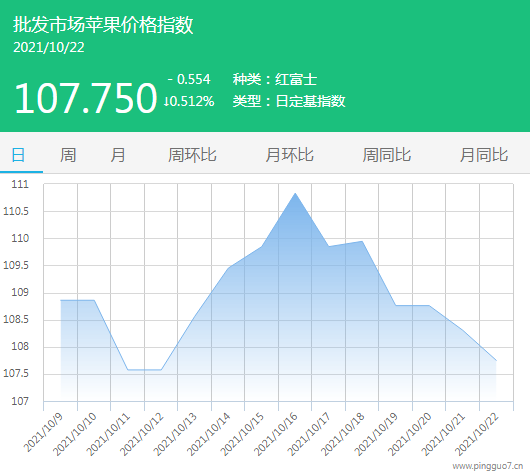Click the 2021/10/14 x-axis date label
The height and width of the screenshot is (474, 530).
tap(209, 434)
